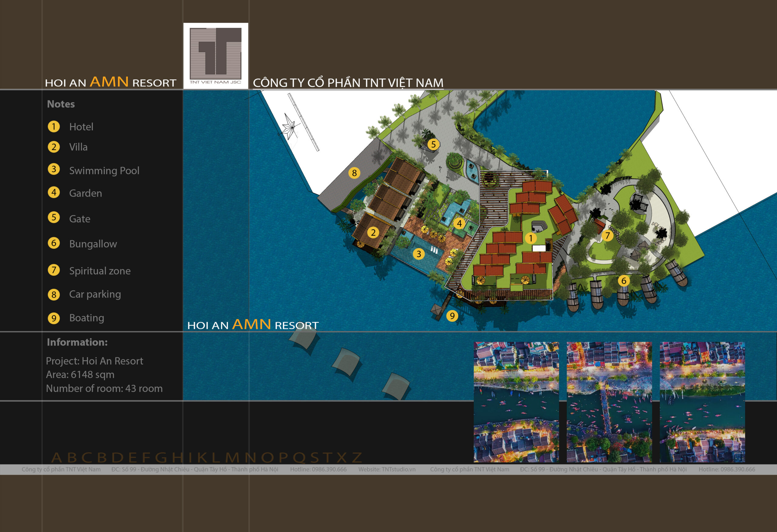Click the Notes heading
777x532 pixels.
61,104
